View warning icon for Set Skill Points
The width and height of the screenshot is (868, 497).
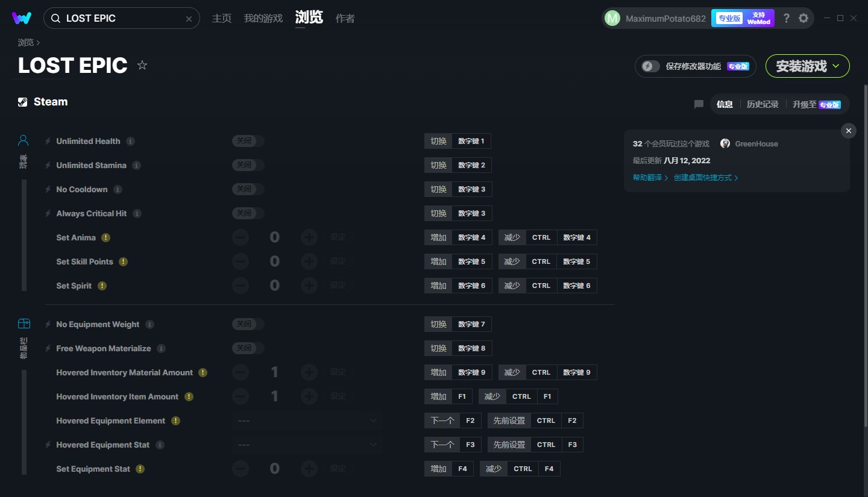pyautogui.click(x=123, y=261)
